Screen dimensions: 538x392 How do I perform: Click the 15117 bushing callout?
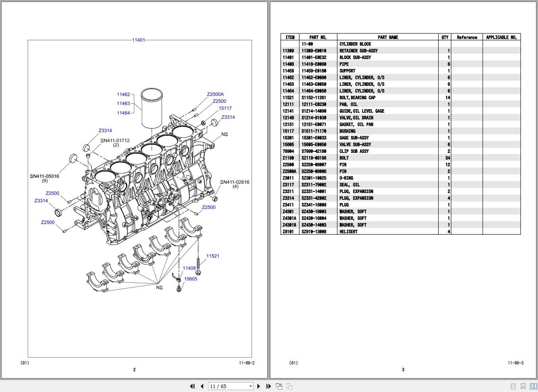tap(225, 108)
